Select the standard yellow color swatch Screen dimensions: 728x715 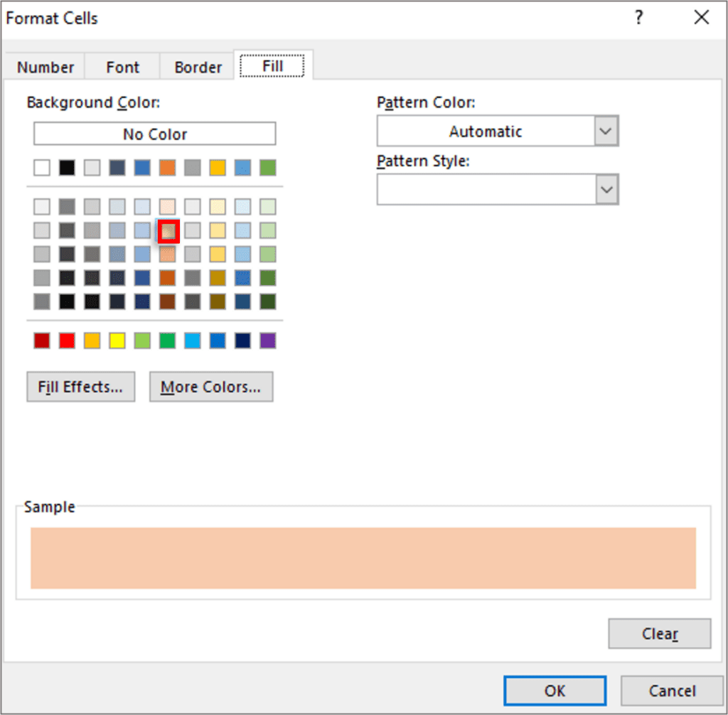point(117,340)
